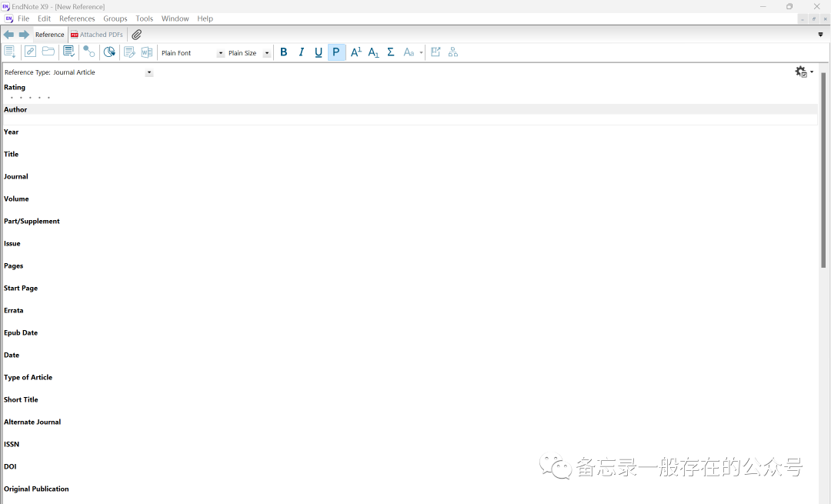Click the EndNote icon in the menu bar
Screen dimensions: 831x504
point(9,18)
